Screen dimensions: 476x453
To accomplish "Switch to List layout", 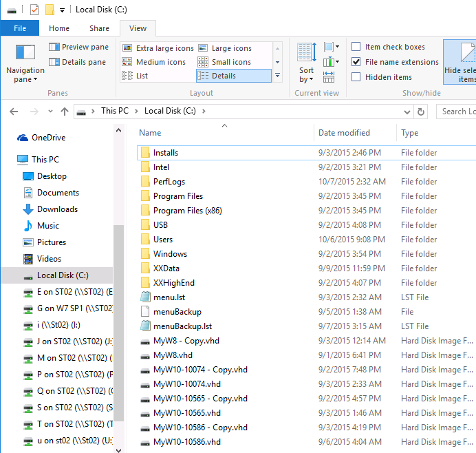I will click(135, 76).
